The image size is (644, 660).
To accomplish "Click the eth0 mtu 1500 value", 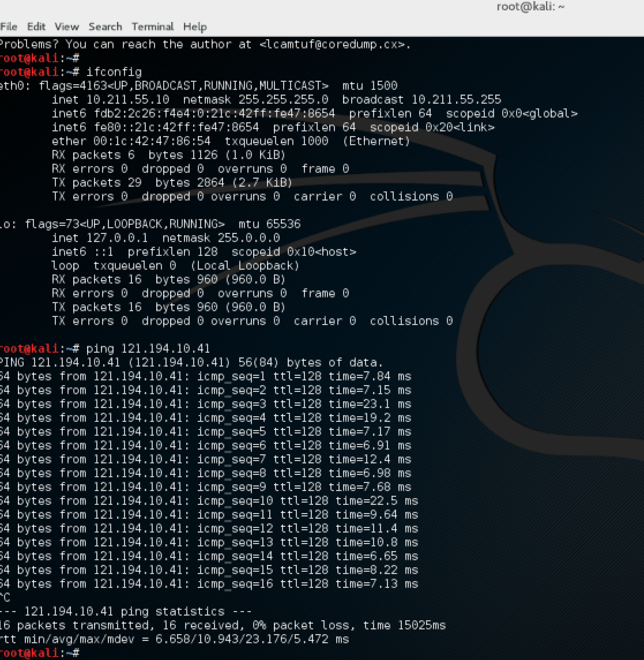I will point(370,86).
